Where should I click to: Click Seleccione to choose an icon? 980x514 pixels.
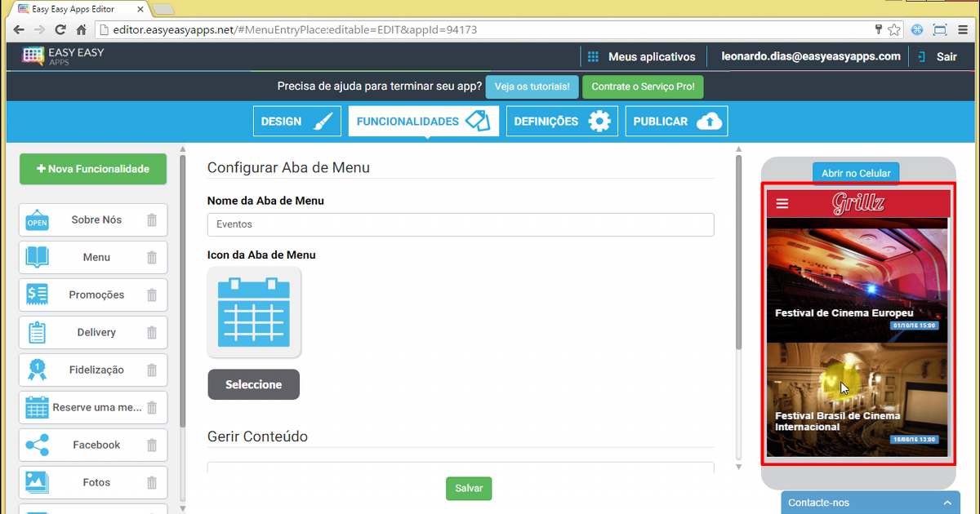253,384
